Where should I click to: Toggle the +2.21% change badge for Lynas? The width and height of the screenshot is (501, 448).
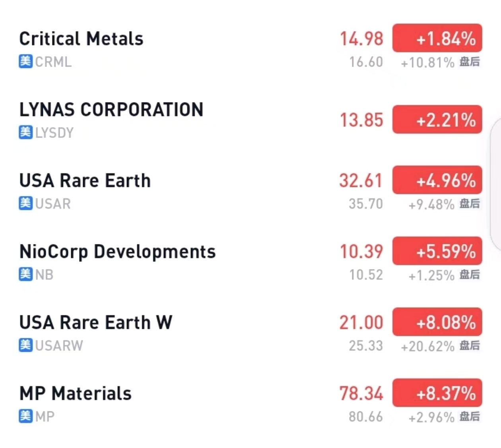tap(437, 120)
